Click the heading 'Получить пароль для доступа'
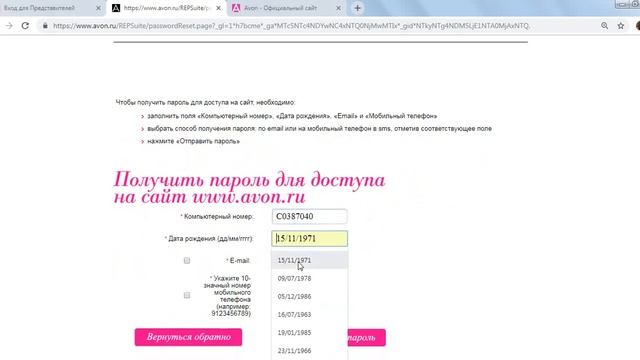 pyautogui.click(x=249, y=180)
